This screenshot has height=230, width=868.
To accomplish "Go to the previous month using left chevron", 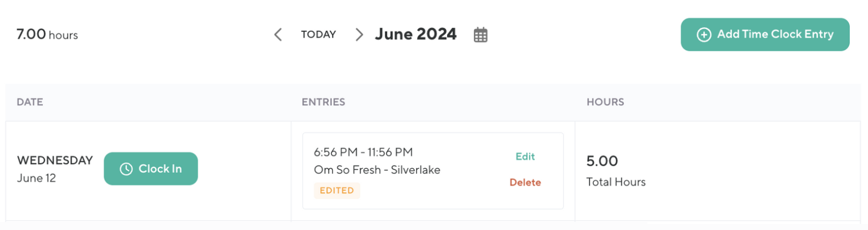I will 278,35.
